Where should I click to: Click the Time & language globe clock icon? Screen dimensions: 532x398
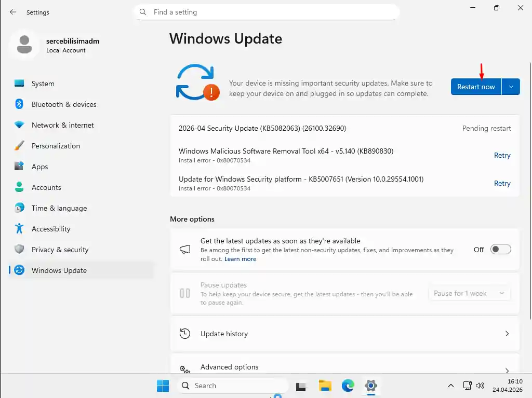coord(19,208)
